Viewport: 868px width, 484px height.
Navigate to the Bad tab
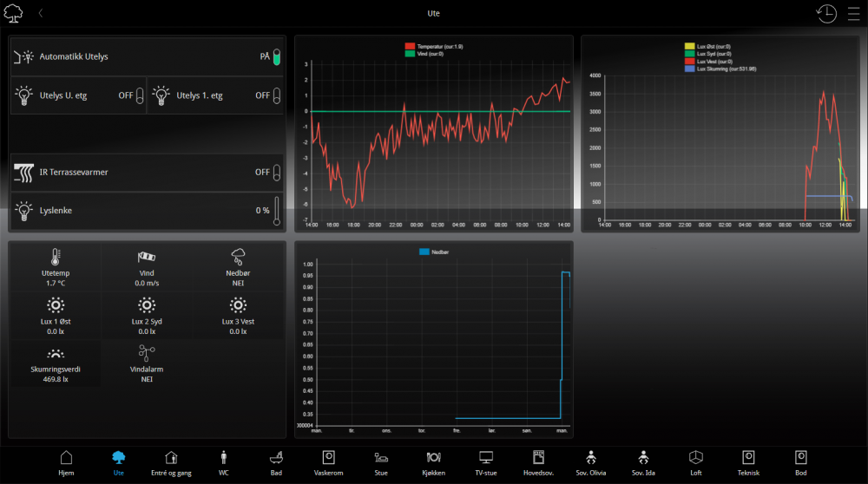pyautogui.click(x=276, y=462)
